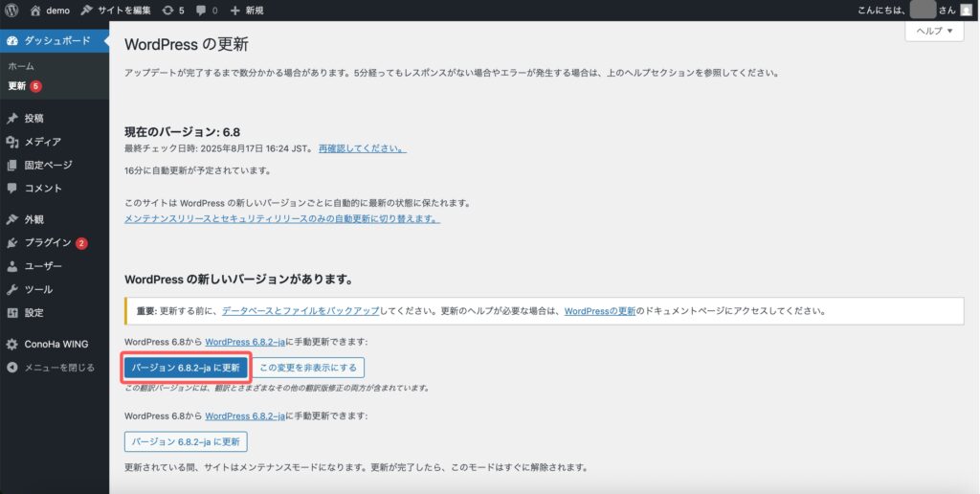Click second WordPress 6.8.2–ja version link

click(x=245, y=415)
